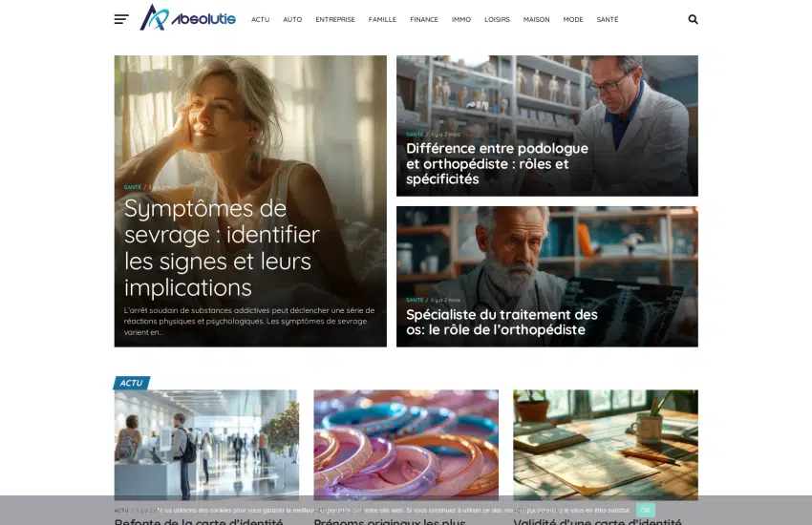Open the ACTU menu item

click(260, 20)
